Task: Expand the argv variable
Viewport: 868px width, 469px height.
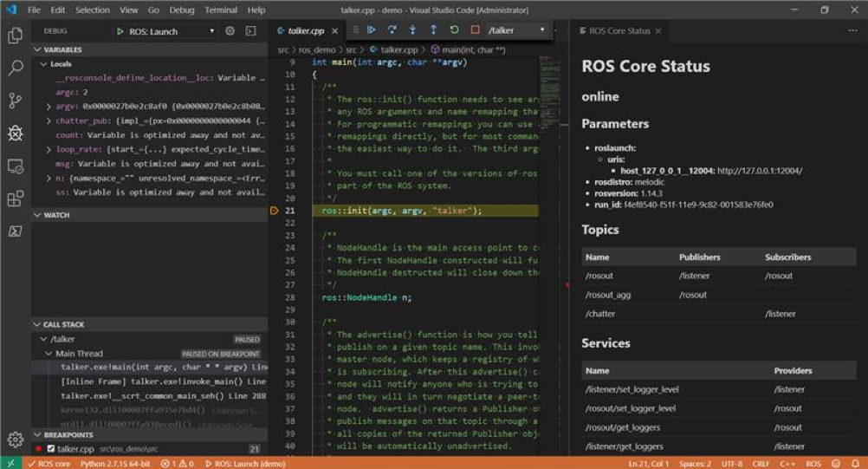Action: (49, 107)
